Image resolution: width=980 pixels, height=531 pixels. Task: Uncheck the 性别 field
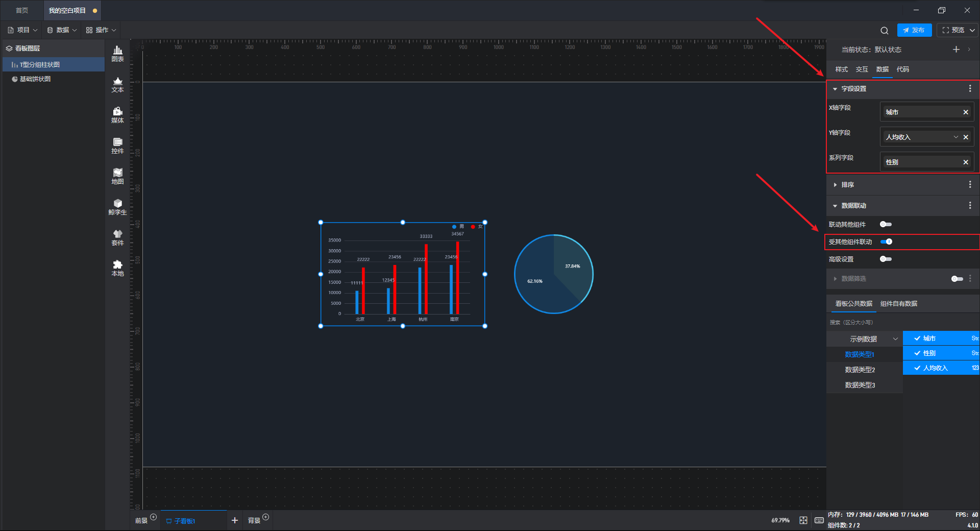[x=917, y=353]
